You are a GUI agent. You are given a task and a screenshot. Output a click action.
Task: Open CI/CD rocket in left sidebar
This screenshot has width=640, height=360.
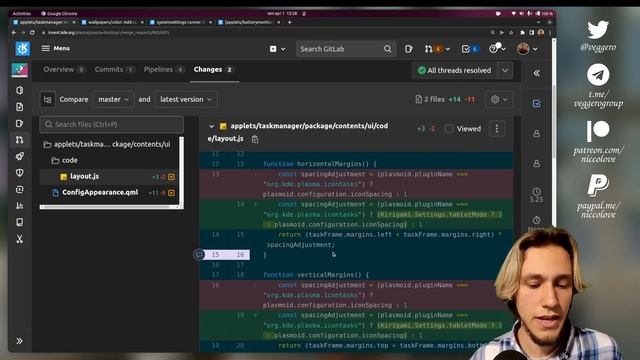coord(20,156)
